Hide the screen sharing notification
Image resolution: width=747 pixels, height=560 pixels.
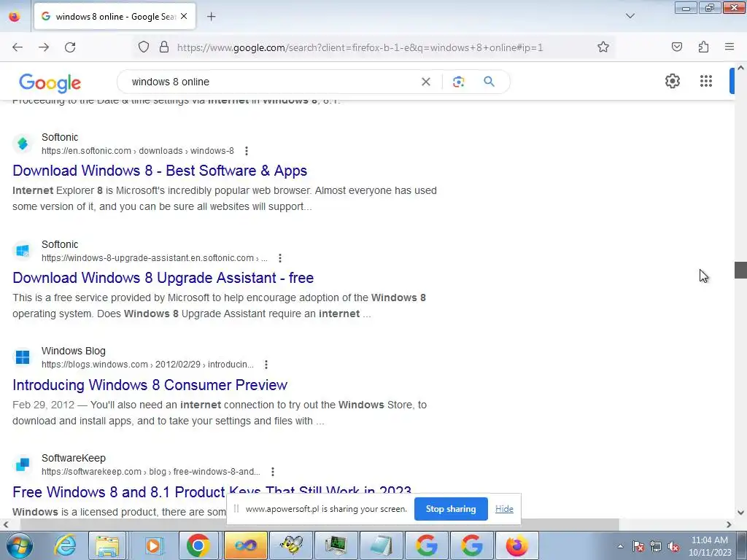click(504, 509)
